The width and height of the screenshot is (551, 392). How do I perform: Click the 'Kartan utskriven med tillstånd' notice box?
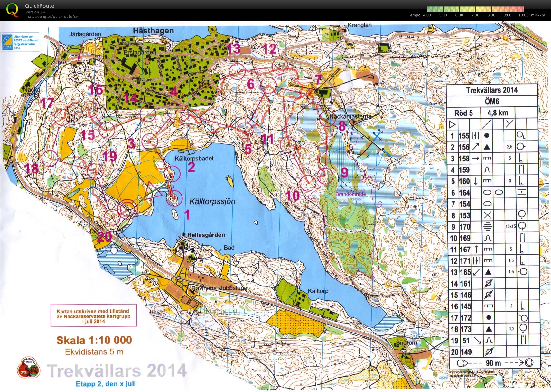pyautogui.click(x=94, y=316)
